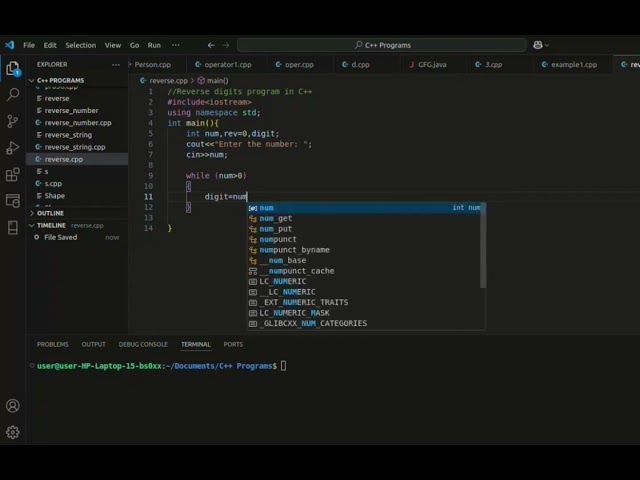Switch to the DEBUG CONSOLE tab
This screenshot has height=480, width=640.
tap(143, 344)
